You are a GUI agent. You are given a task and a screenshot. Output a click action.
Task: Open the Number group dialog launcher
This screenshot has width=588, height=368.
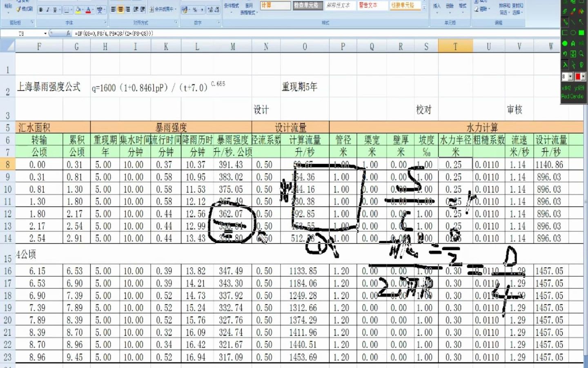(218, 22)
